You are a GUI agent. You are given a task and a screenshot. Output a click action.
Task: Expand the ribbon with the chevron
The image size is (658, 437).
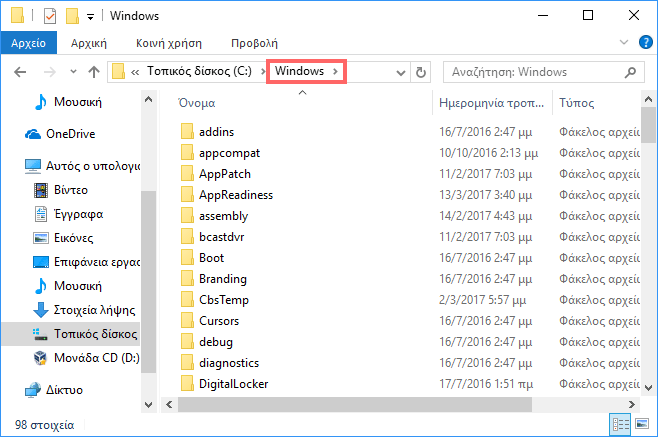624,42
